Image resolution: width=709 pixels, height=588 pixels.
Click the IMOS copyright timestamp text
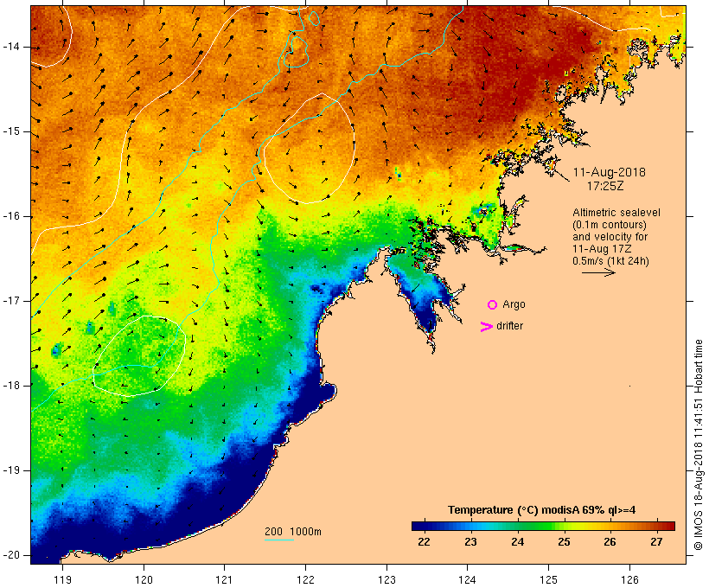tap(698, 445)
